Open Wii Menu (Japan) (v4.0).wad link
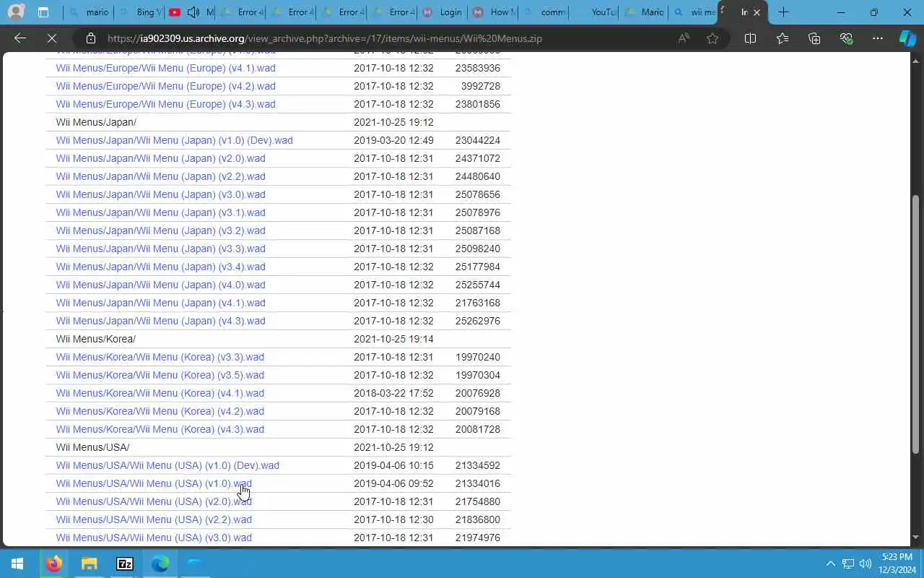 tap(160, 285)
